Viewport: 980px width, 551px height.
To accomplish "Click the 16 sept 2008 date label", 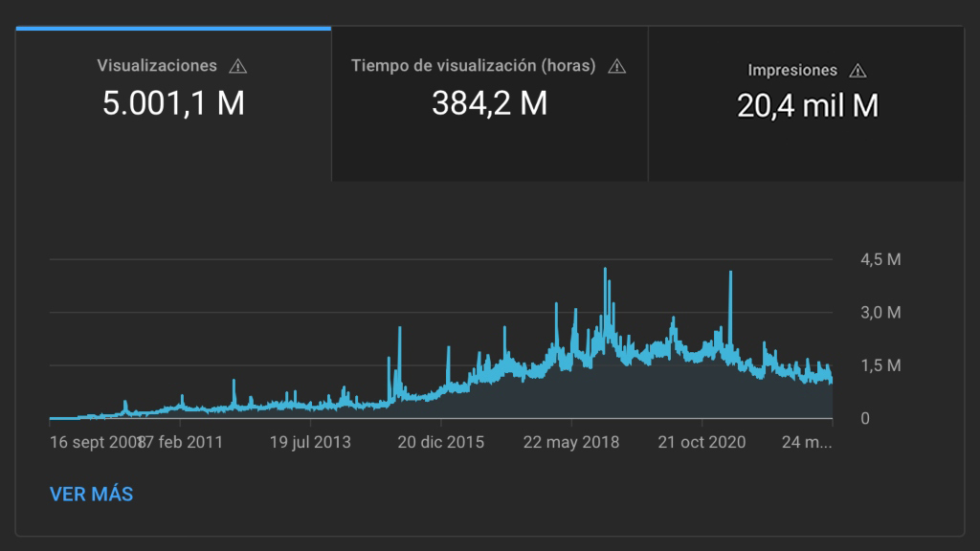I will 93,442.
